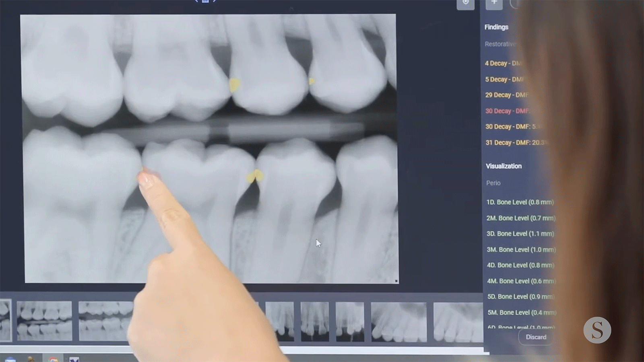Select the 31 Decay DMF 20.3 finding
This screenshot has width=644, height=362.
click(517, 142)
